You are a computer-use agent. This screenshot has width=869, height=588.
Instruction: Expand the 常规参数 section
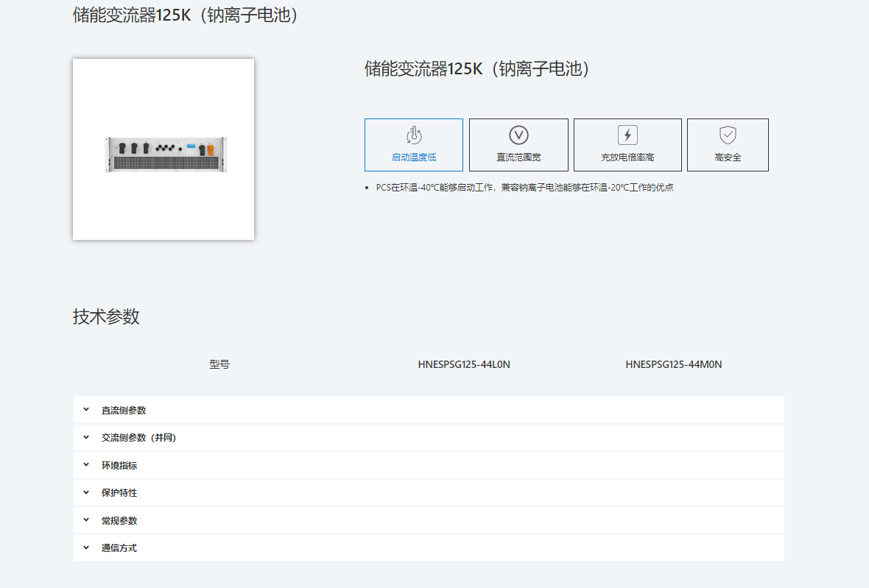click(120, 520)
